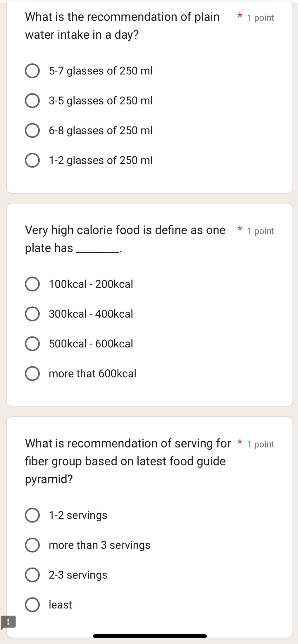Select the least option for fiber group
The height and width of the screenshot is (644, 298).
(x=32, y=605)
